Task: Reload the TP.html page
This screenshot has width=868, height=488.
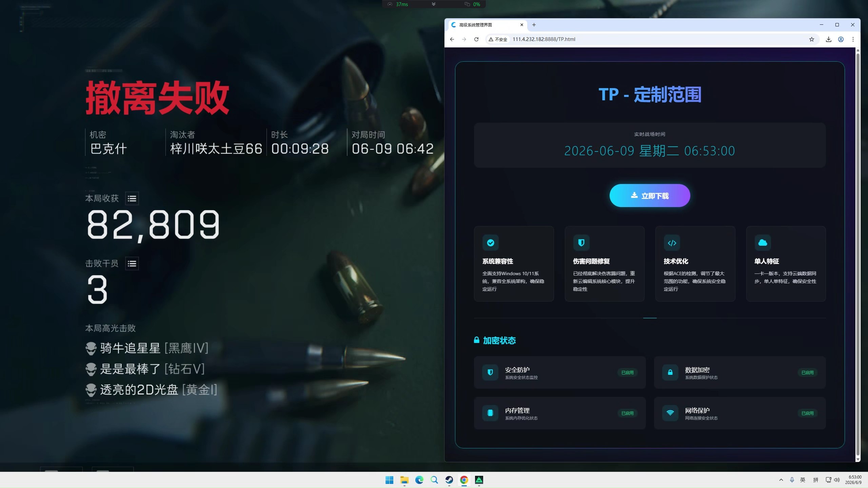Action: point(476,39)
